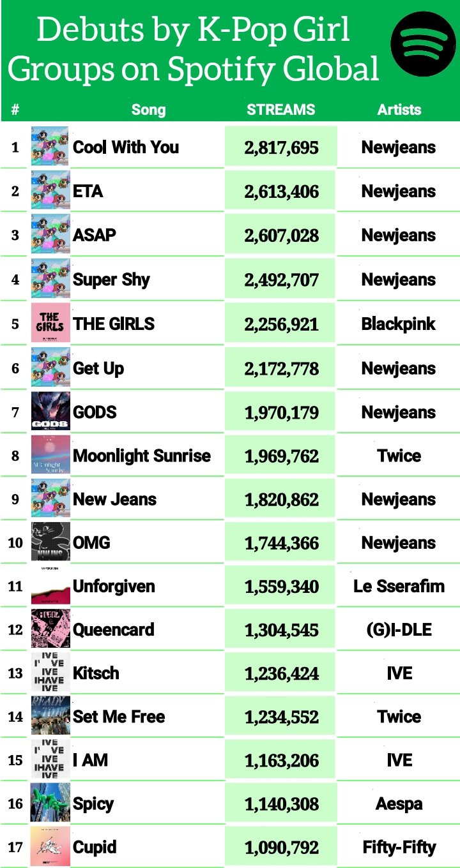Click the OMG album cover

point(50,542)
